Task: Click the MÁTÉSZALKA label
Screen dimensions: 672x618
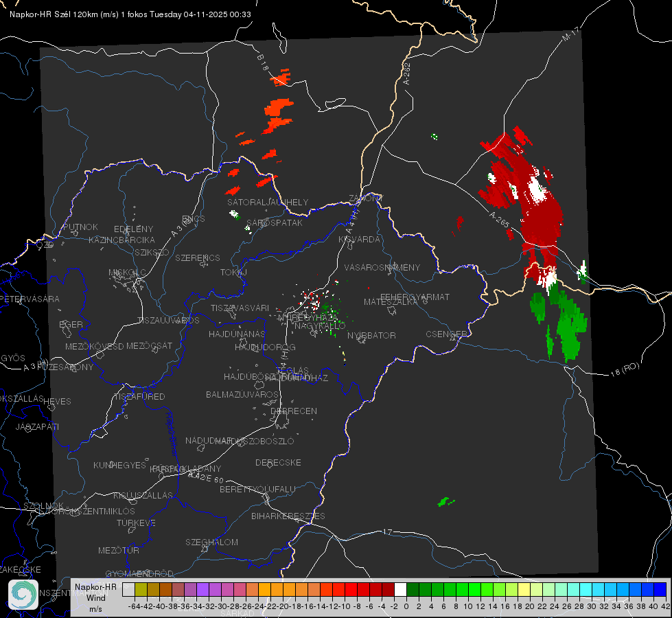Action: pos(391,302)
